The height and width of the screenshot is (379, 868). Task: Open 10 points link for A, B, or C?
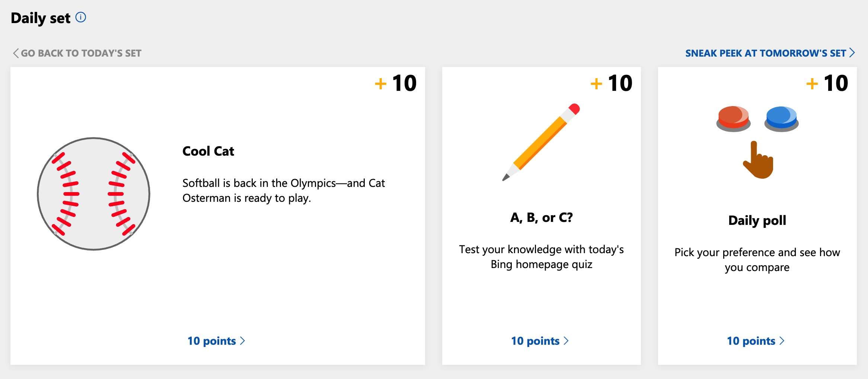click(535, 341)
